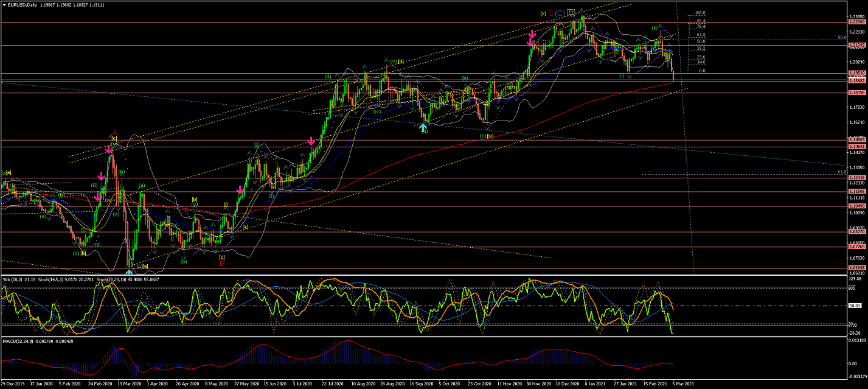The width and height of the screenshot is (868, 389).
Task: Click the 1.06348 price level tag
Action: 855,268
